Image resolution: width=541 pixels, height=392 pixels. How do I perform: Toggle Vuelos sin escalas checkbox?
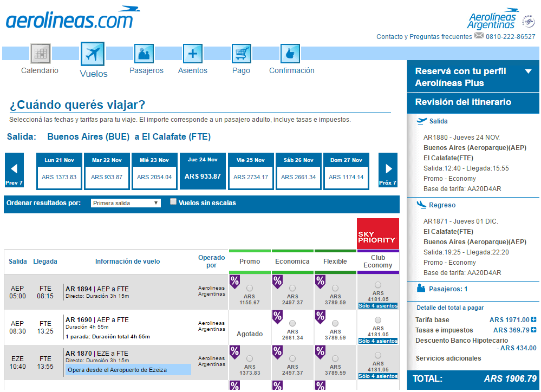(173, 201)
